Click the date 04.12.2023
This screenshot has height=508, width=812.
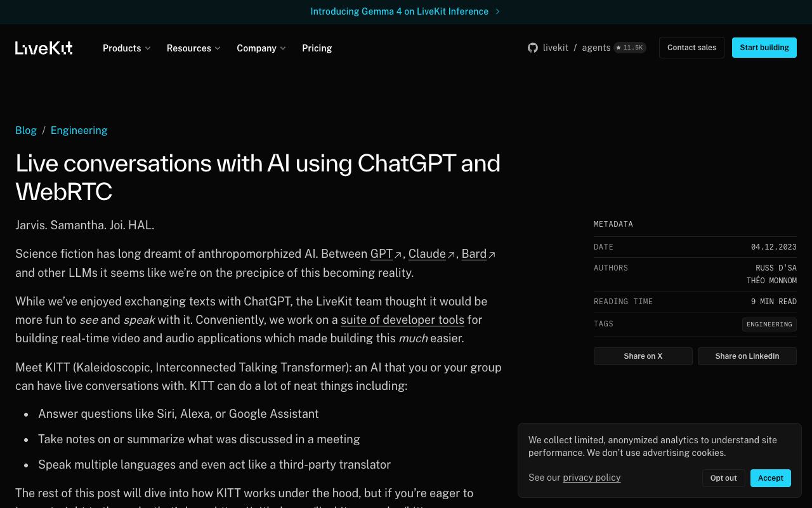(774, 247)
